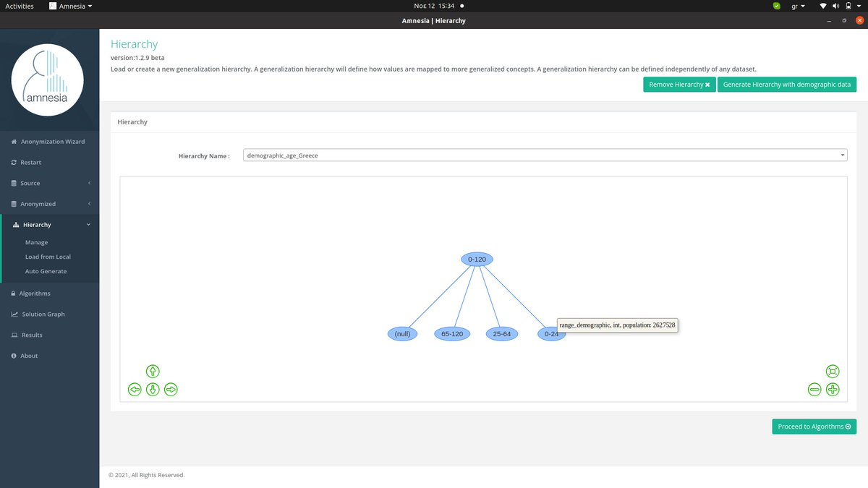The width and height of the screenshot is (868, 488).
Task: Select the 25-64 node
Action: click(502, 334)
